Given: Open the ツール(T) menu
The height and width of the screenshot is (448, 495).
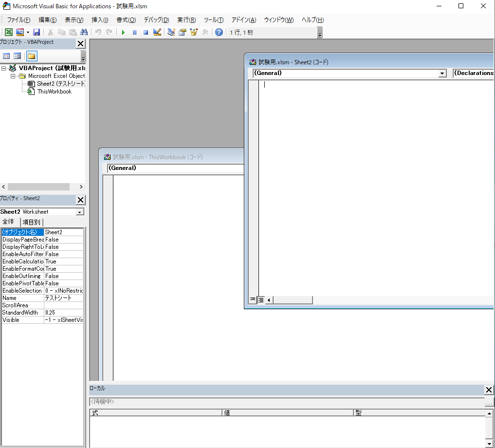Looking at the screenshot, I should (214, 20).
